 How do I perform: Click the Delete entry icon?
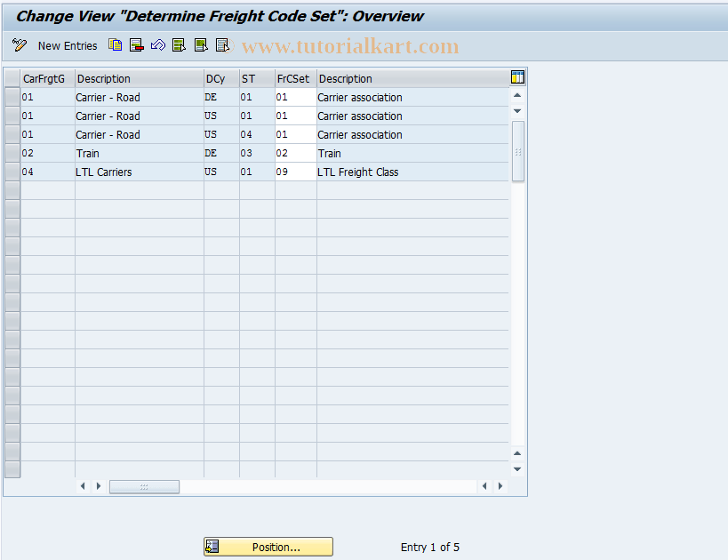point(136,45)
